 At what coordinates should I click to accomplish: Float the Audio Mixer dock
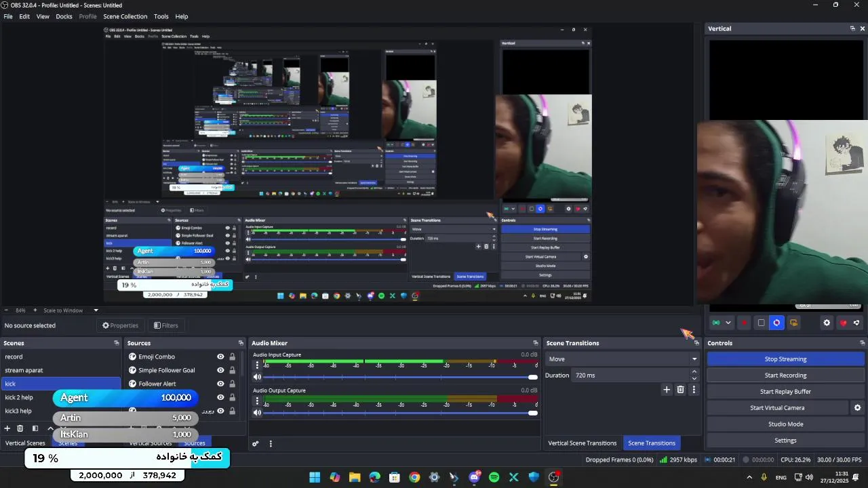[536, 343]
